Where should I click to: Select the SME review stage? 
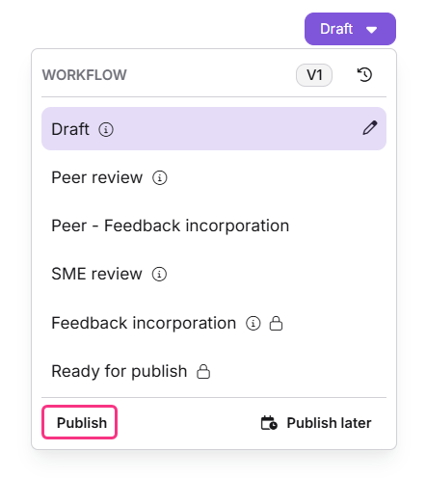[x=214, y=275]
